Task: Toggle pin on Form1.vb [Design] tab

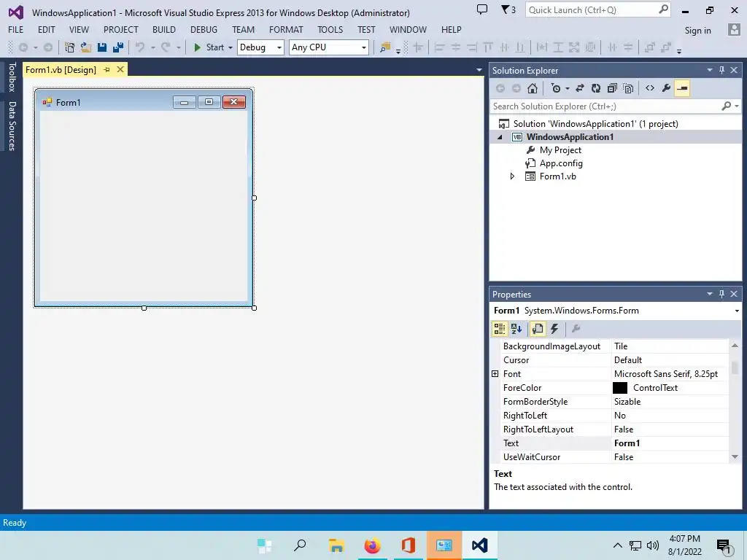Action: pos(107,69)
